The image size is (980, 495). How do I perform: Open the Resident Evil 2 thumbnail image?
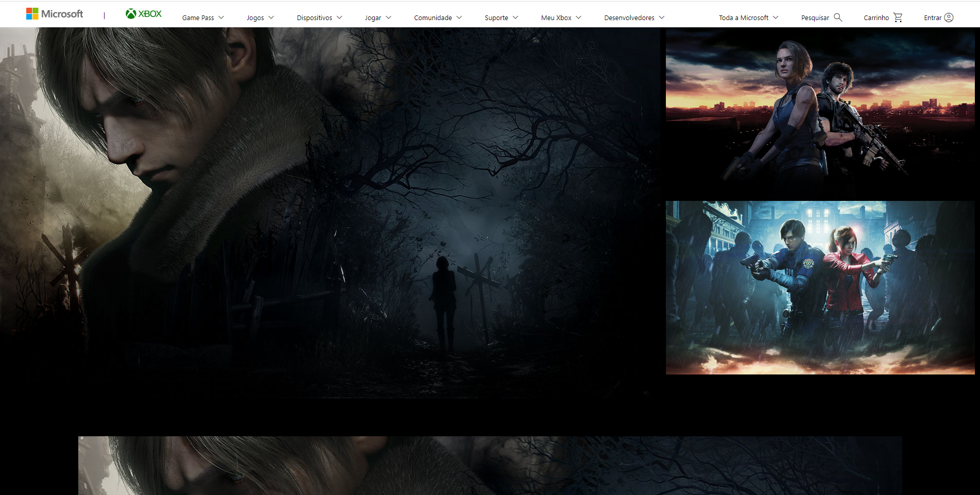820,287
